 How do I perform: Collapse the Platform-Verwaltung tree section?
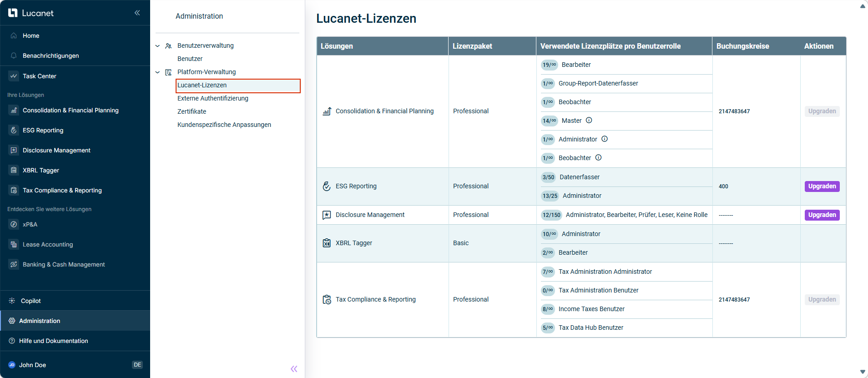[x=157, y=72]
